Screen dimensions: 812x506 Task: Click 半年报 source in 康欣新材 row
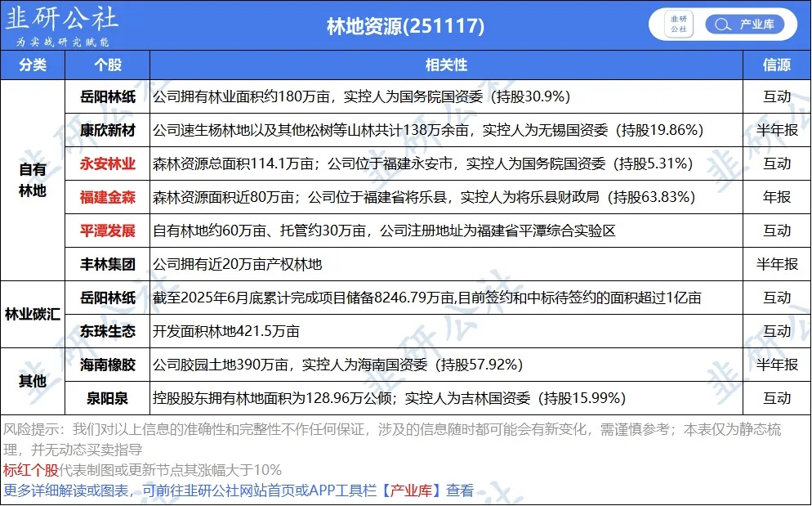pyautogui.click(x=777, y=130)
